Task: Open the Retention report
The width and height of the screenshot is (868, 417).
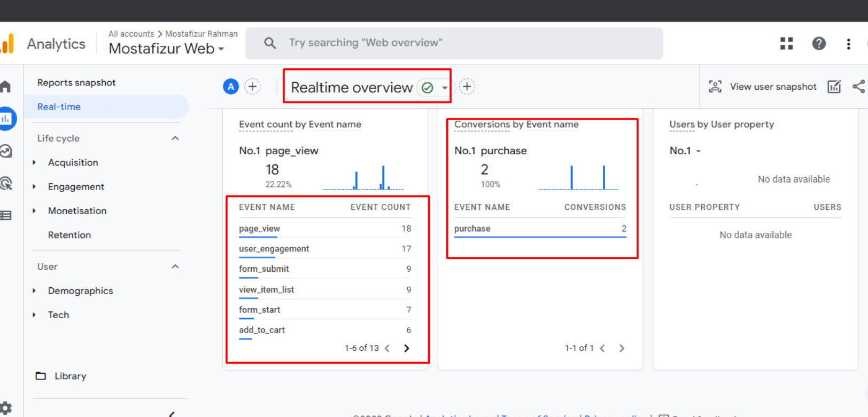Action: [69, 235]
